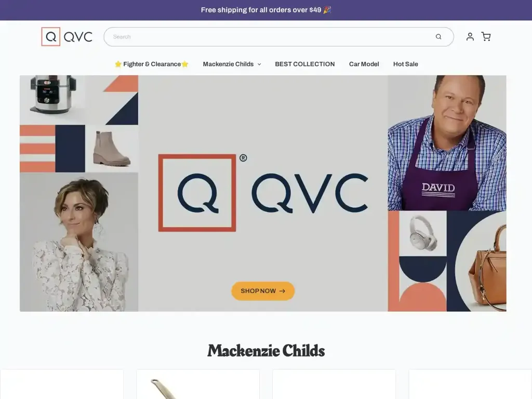Click the SHOP NOW button
532x399 pixels.
pos(263,291)
